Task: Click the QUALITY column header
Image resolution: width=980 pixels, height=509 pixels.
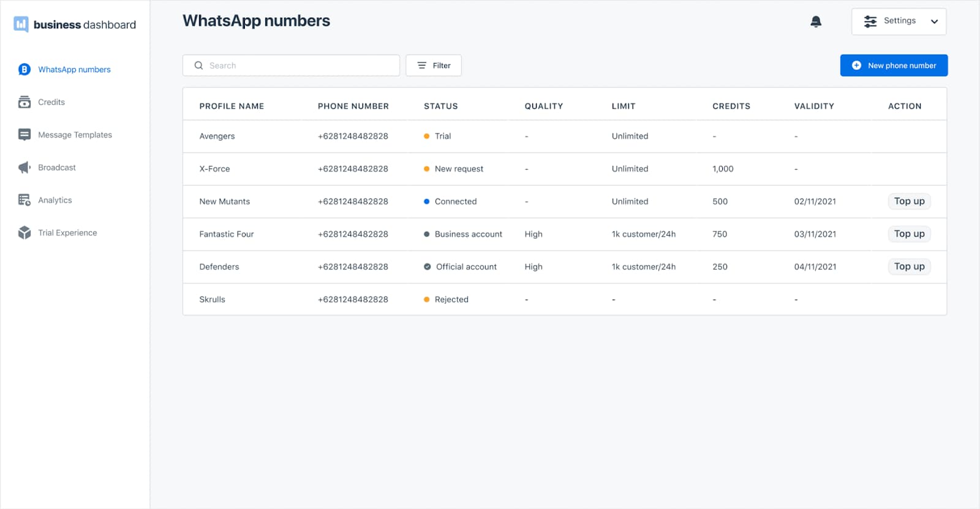Action: (543, 106)
